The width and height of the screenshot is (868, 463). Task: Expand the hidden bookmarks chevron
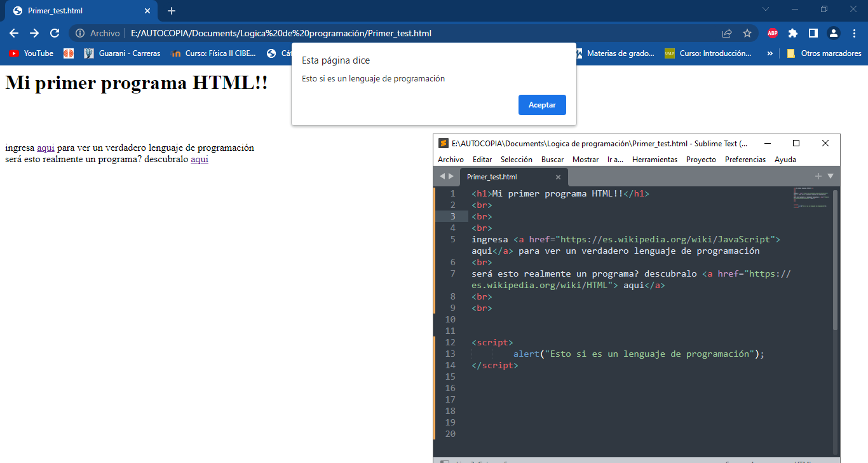(x=770, y=53)
